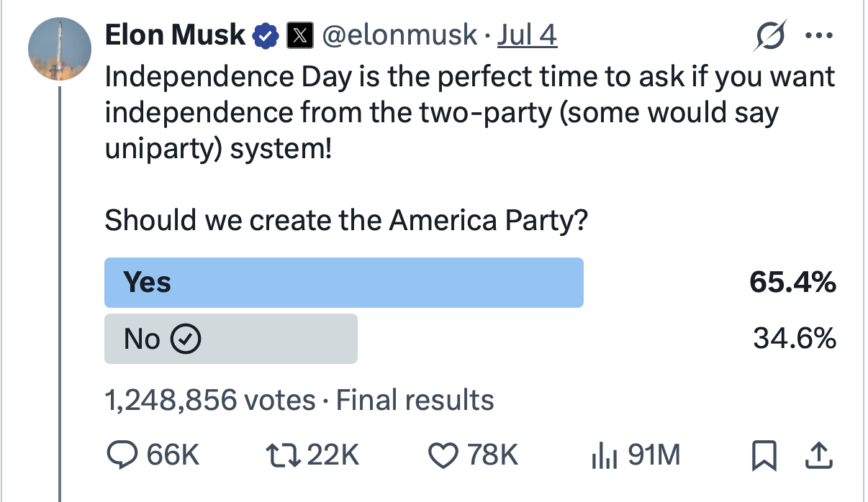Viewport: 868px width, 502px height.
Task: Select the No poll option bar
Action: click(230, 339)
